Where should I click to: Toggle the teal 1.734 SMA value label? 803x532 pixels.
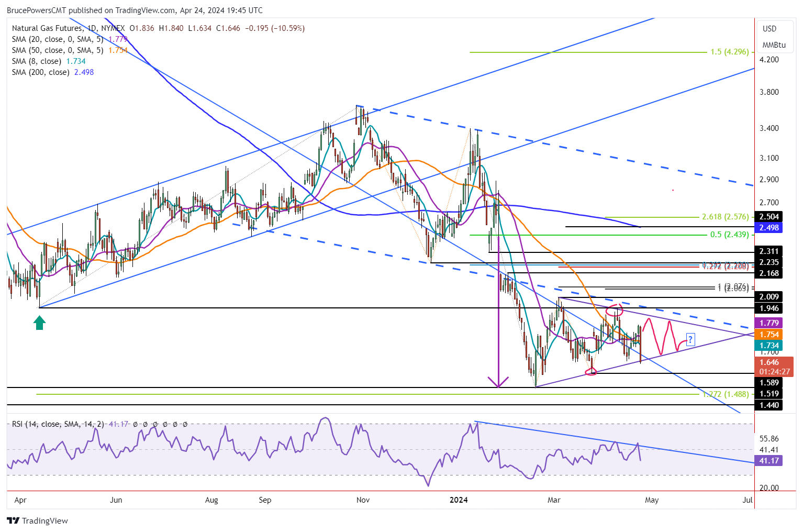pyautogui.click(x=768, y=345)
